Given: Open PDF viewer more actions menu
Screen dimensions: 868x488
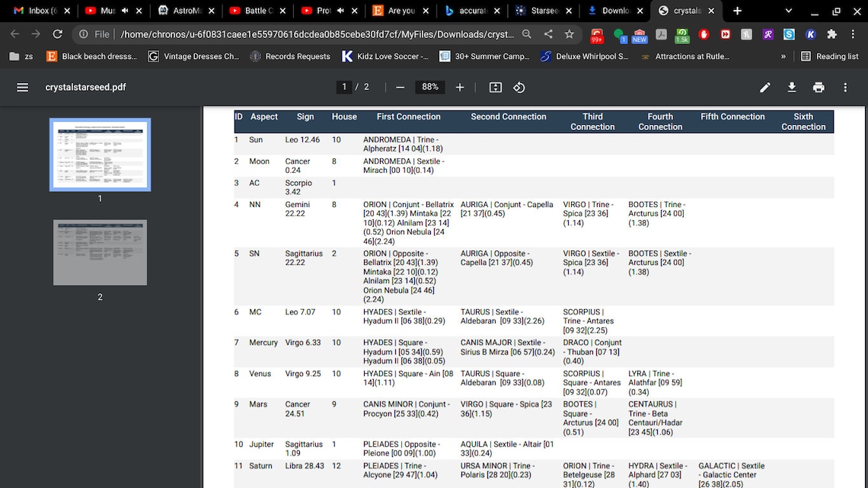Looking at the screenshot, I should click(844, 88).
